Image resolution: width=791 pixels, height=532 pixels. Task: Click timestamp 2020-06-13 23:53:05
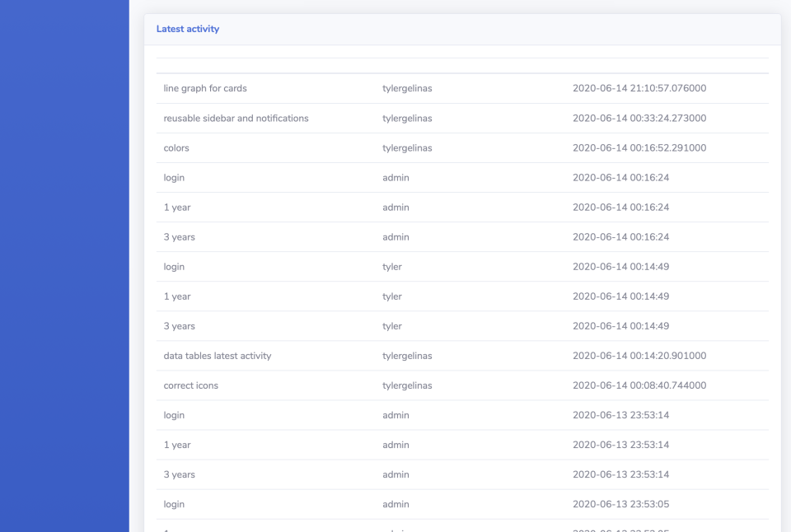[x=620, y=504]
